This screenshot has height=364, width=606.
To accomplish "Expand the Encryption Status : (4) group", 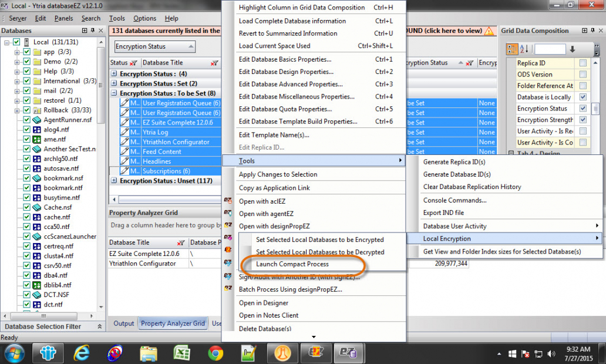I will (x=114, y=73).
